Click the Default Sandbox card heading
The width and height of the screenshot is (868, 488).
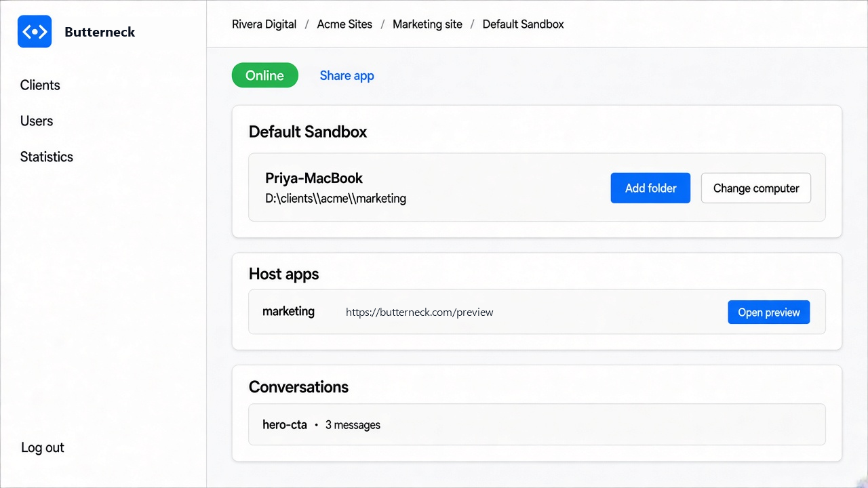(308, 131)
